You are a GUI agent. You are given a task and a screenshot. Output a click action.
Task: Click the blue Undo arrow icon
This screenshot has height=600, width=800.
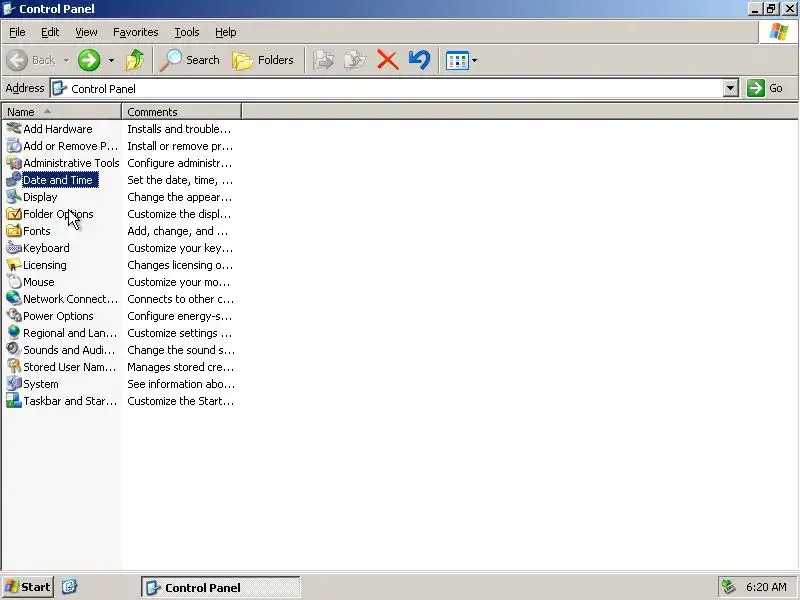pyautogui.click(x=419, y=60)
